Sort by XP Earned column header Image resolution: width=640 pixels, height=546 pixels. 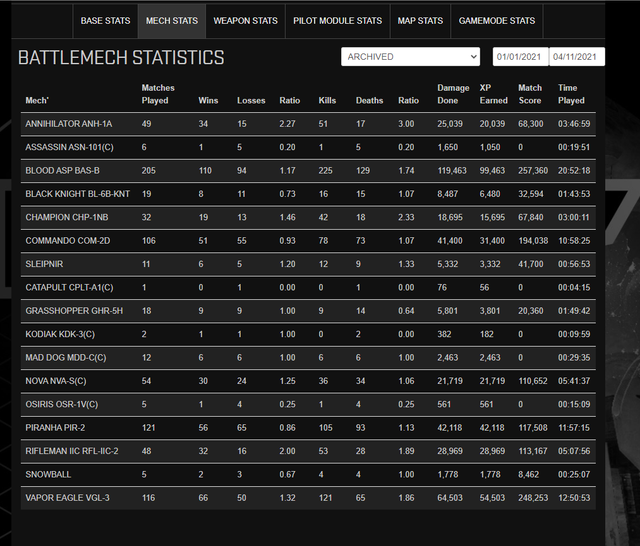tap(493, 94)
